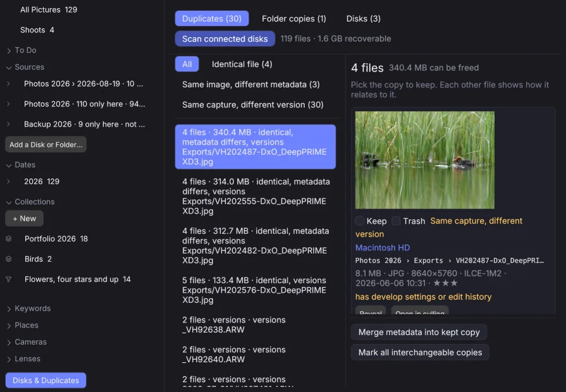Viewport: 566px width, 392px height.
Task: Click the stack icon beside Portfolio 2026
Action: [9, 238]
